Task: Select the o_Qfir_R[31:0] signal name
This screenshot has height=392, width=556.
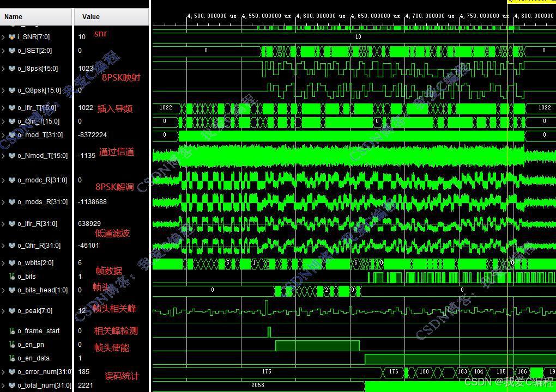Action: click(x=39, y=246)
